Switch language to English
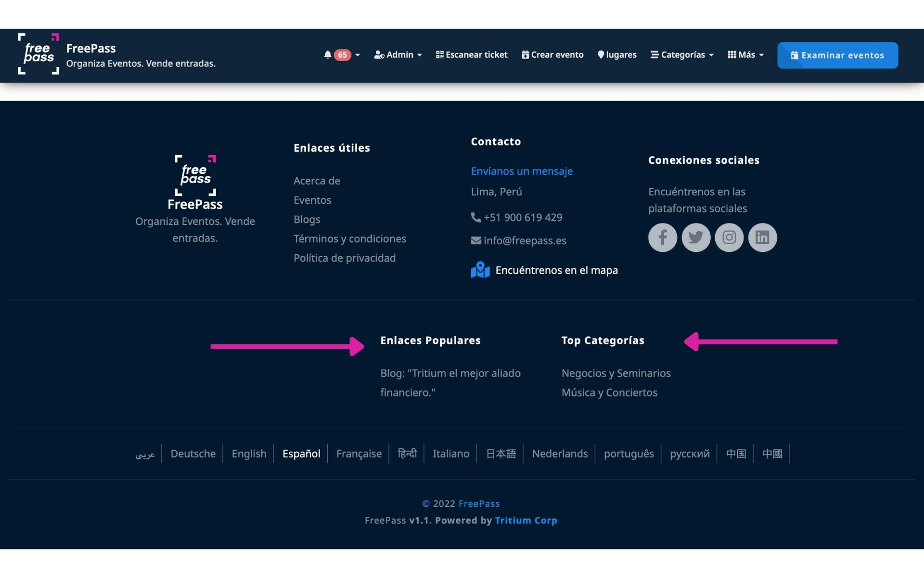Viewport: 924px width, 578px height. (249, 454)
